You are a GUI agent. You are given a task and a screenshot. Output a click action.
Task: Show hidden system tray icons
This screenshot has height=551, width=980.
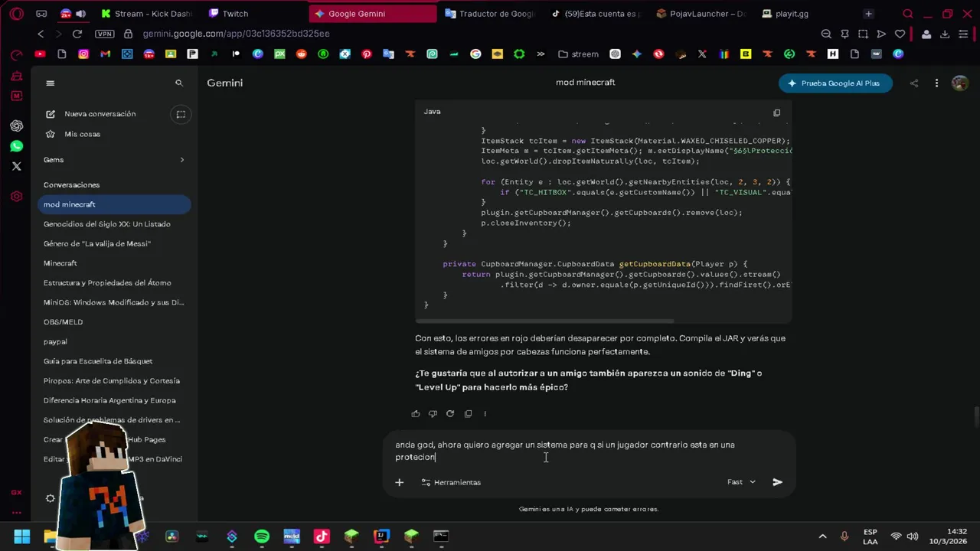coord(822,536)
